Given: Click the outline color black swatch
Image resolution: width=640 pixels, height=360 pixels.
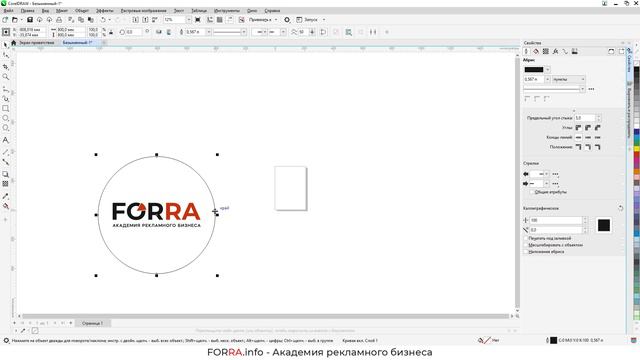Looking at the screenshot, I should click(x=534, y=69).
